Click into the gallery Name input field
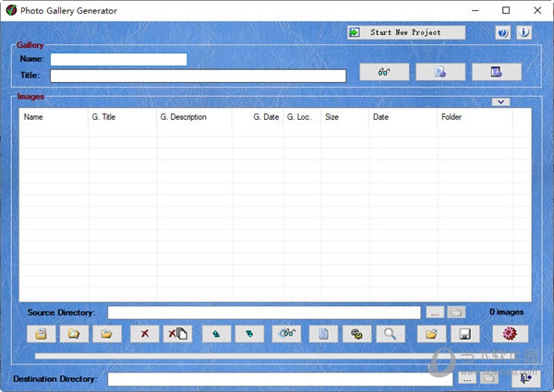The image size is (554, 392). [x=118, y=59]
